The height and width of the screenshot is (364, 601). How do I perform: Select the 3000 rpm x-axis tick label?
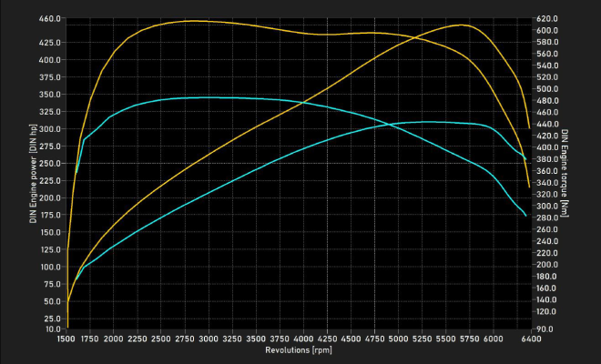coord(209,339)
